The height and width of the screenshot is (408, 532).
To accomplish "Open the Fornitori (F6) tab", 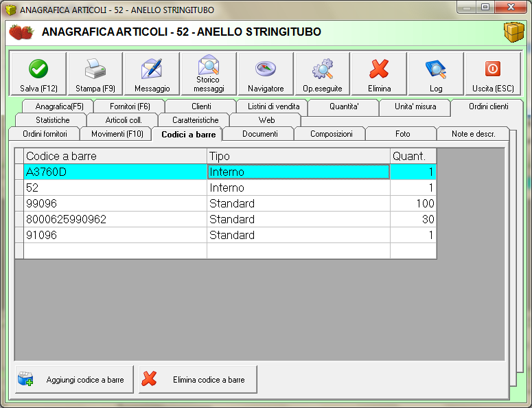I will tap(130, 106).
